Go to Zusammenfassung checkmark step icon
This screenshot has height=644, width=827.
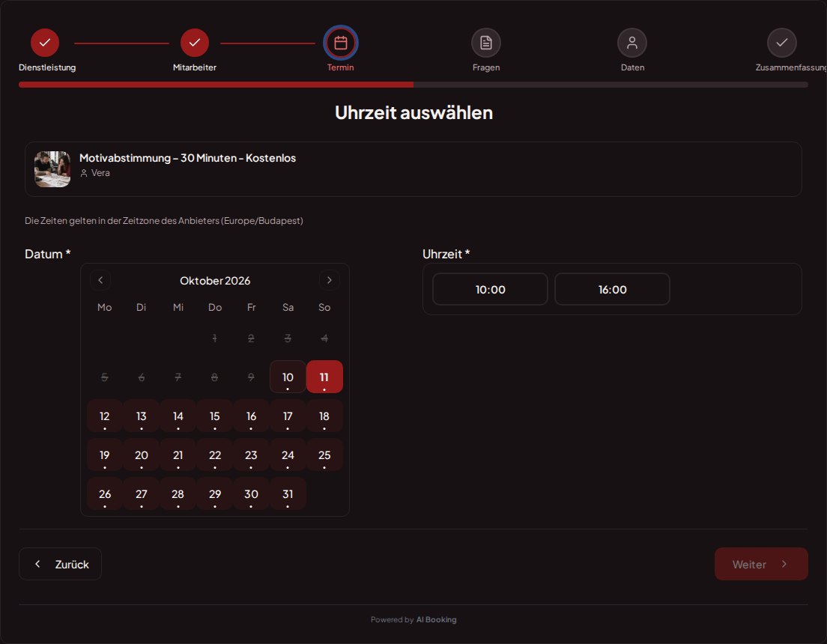click(x=781, y=43)
